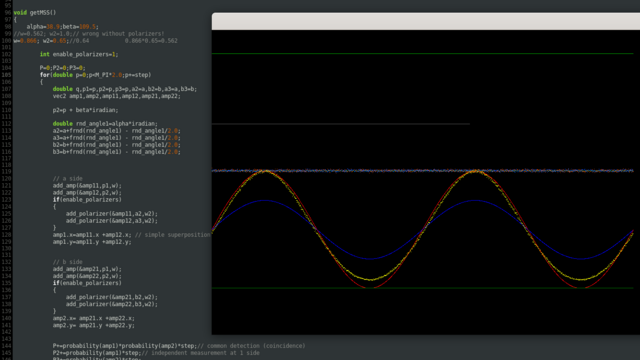
Task: Click the plot window's gray title bar
Action: click(426, 21)
